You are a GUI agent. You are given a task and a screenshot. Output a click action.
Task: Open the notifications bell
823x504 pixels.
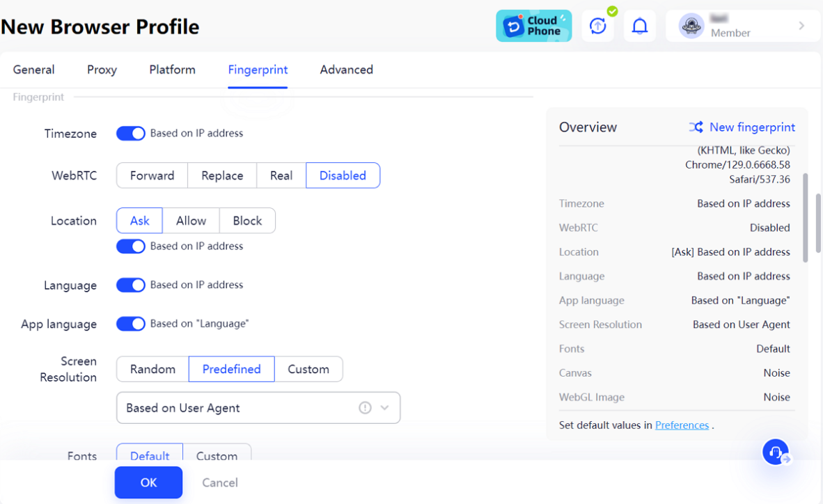639,26
